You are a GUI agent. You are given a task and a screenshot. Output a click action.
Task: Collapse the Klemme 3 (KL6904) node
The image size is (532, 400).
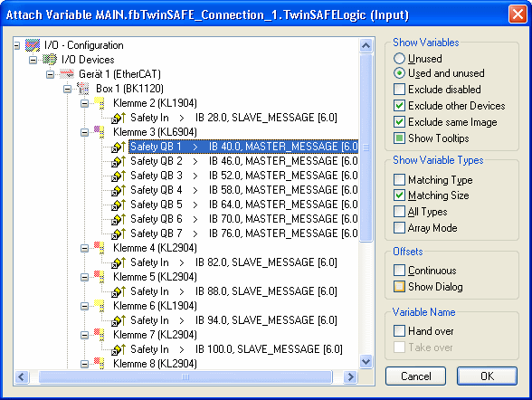(x=84, y=132)
